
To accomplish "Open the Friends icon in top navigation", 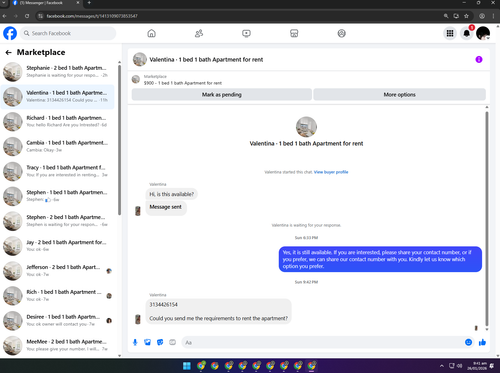I will pyautogui.click(x=199, y=33).
